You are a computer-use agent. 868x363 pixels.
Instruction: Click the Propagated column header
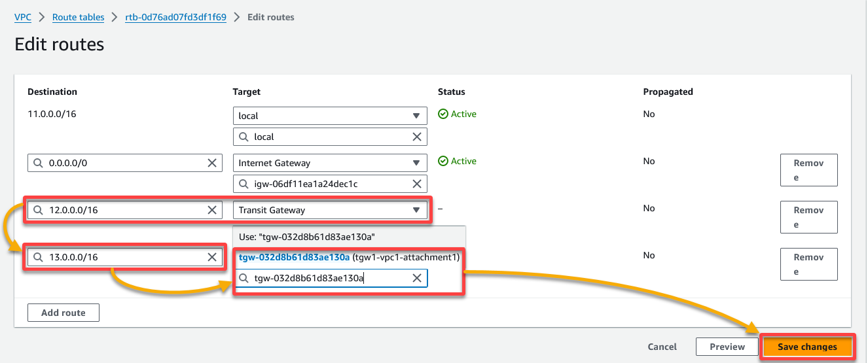coord(668,92)
